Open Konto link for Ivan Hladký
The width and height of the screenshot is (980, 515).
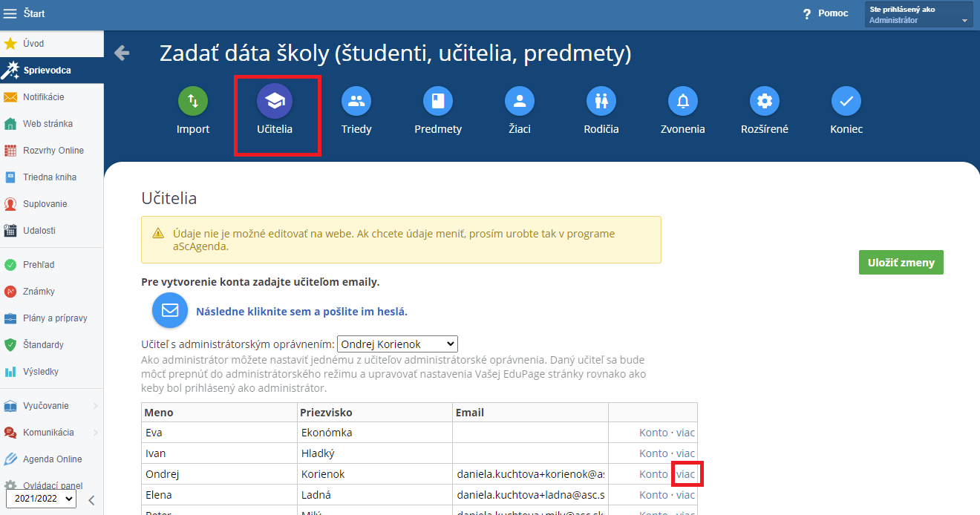[653, 453]
